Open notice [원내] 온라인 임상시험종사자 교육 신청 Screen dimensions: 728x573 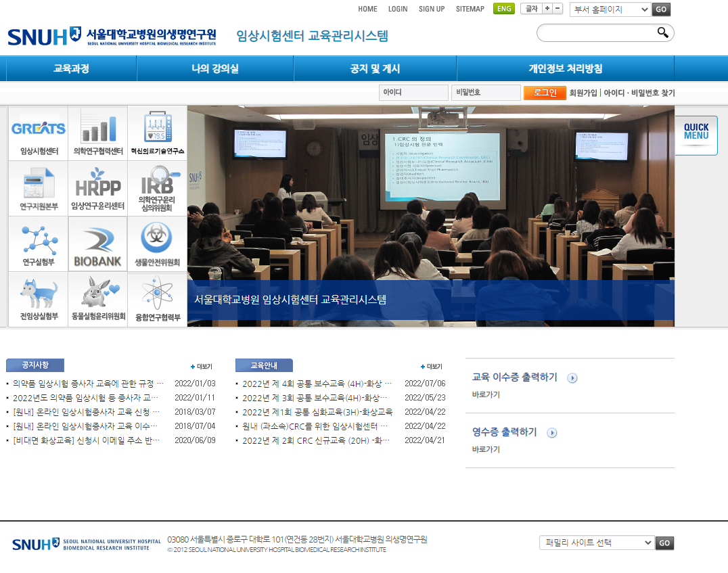click(86, 412)
